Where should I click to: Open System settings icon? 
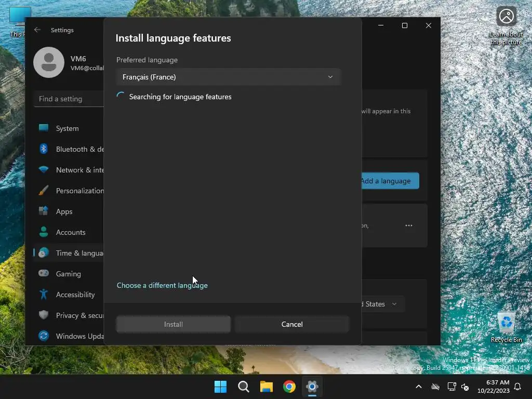click(x=44, y=128)
